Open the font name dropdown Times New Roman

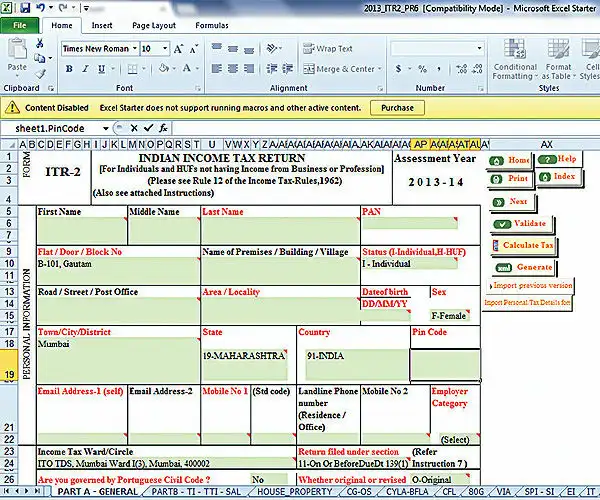(135, 49)
